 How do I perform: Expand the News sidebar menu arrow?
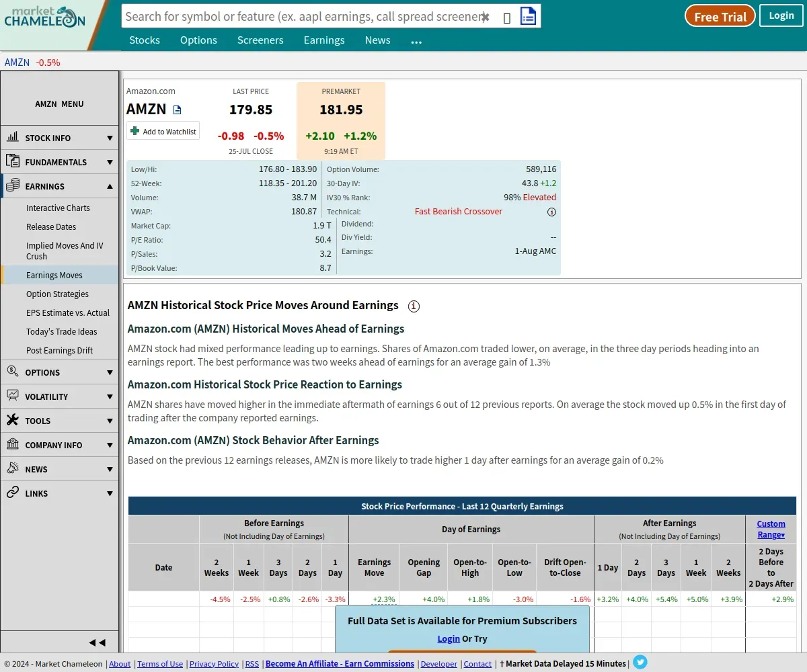click(110, 470)
